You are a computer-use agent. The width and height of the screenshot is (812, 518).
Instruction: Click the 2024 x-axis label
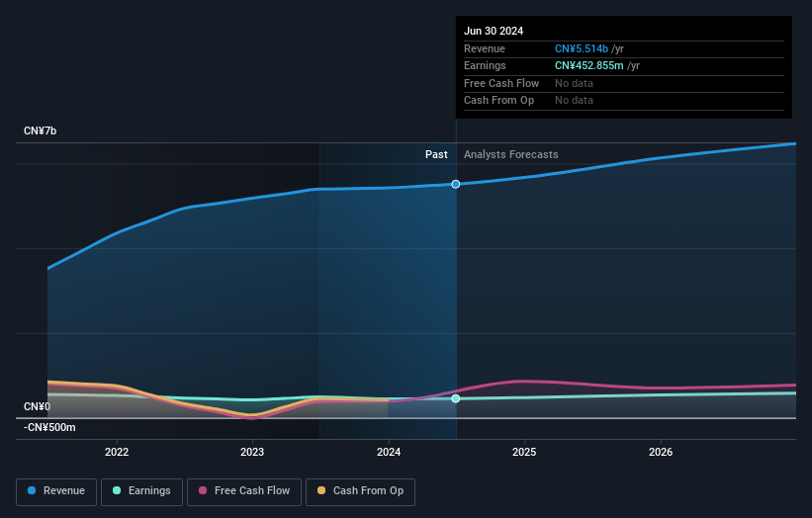389,452
